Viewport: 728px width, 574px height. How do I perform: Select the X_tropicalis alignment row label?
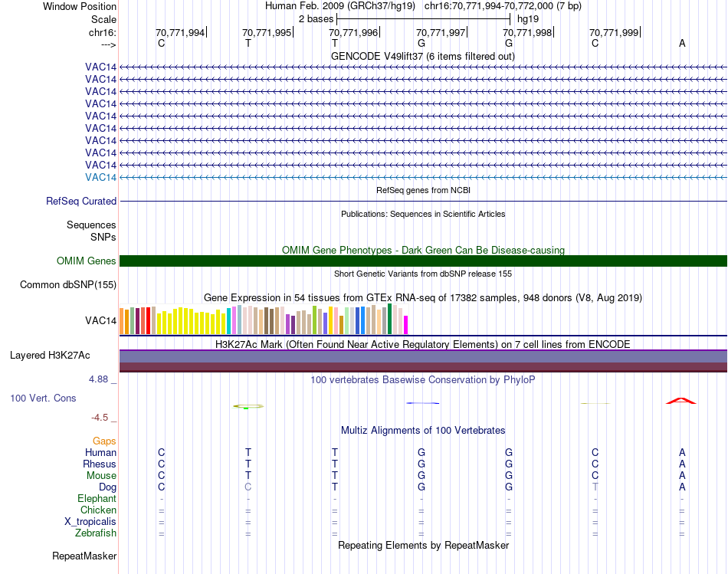click(90, 522)
